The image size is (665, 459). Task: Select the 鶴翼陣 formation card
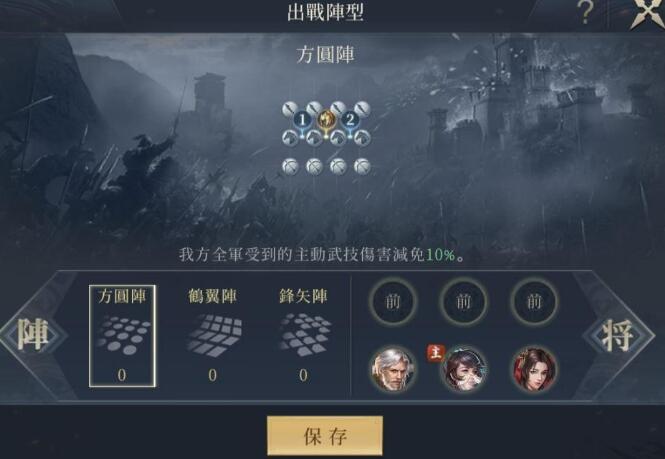click(x=212, y=336)
